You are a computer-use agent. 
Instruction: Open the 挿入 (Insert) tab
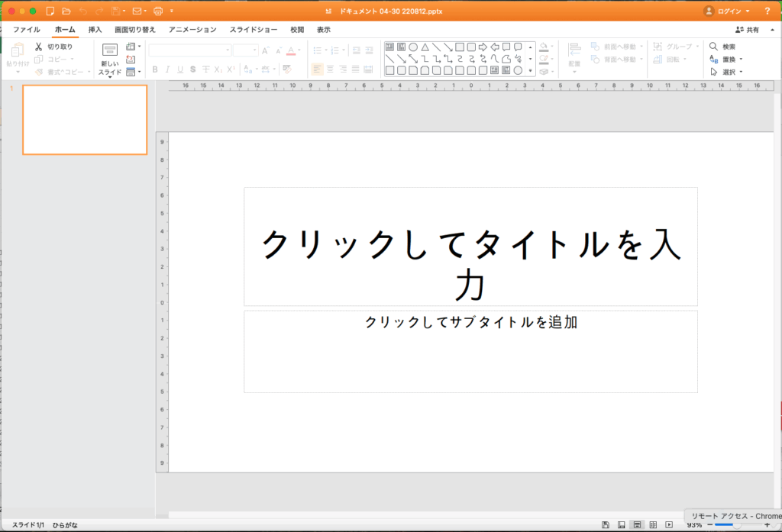tap(95, 30)
